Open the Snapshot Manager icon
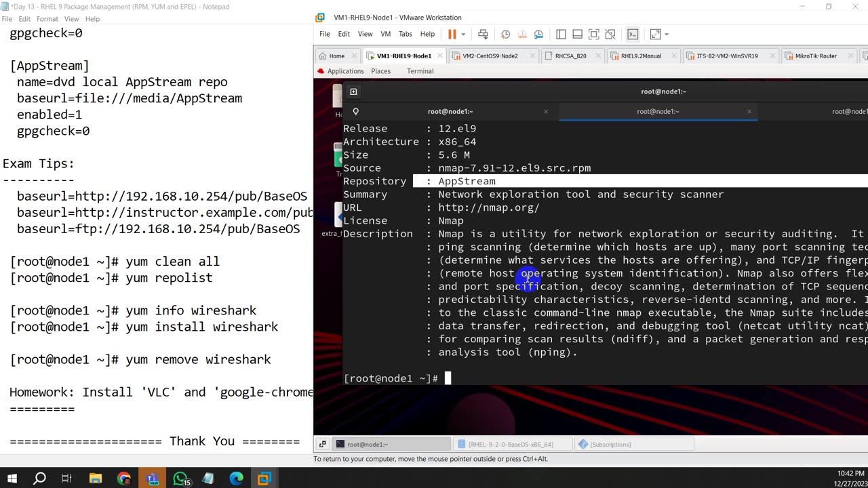868x488 pixels. coord(538,34)
